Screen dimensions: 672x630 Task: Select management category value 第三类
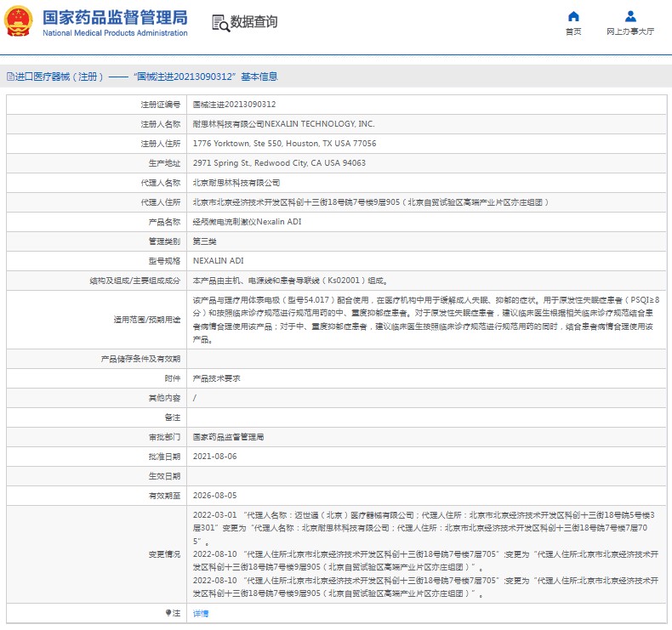tap(204, 241)
